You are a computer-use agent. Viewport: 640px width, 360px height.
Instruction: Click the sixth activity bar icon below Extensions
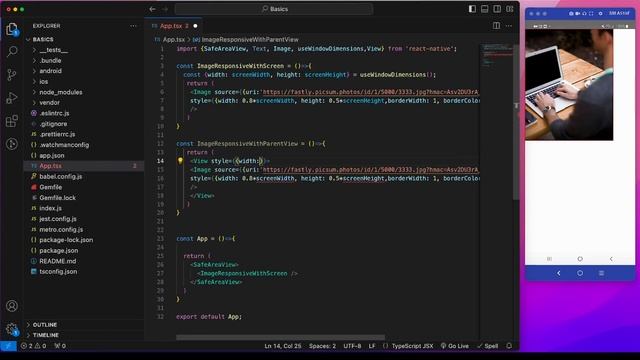(x=12, y=144)
